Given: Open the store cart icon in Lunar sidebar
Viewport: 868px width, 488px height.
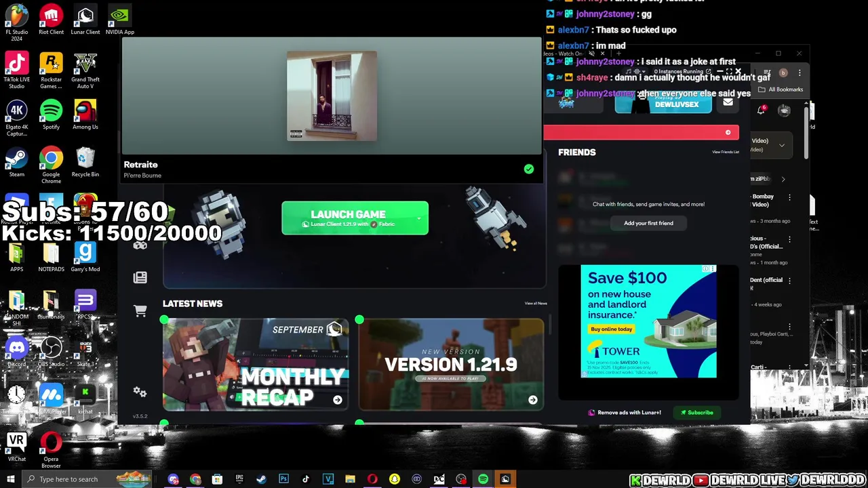Looking at the screenshot, I should [x=140, y=310].
